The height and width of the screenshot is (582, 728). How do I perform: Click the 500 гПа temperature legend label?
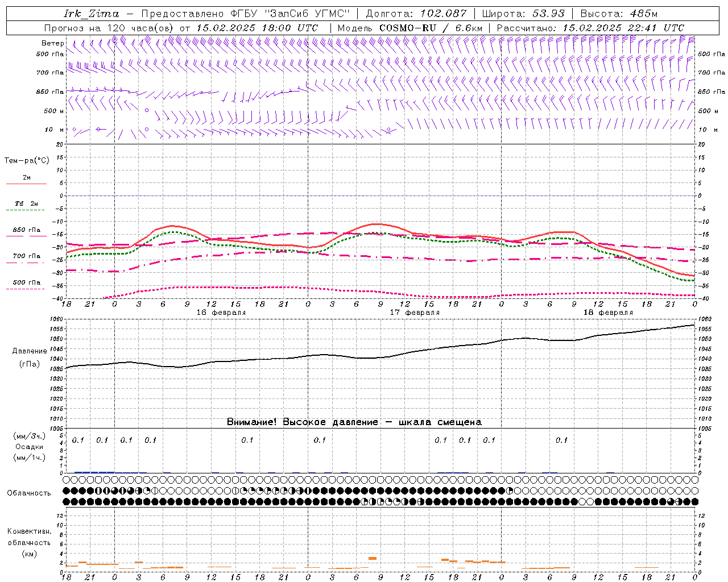point(27,282)
